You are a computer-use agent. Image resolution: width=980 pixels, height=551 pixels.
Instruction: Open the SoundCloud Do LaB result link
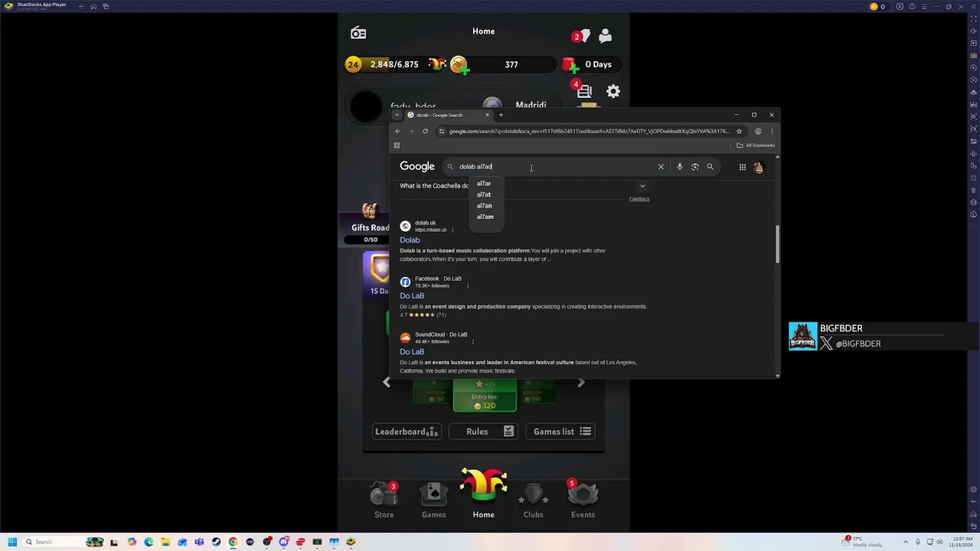point(412,352)
